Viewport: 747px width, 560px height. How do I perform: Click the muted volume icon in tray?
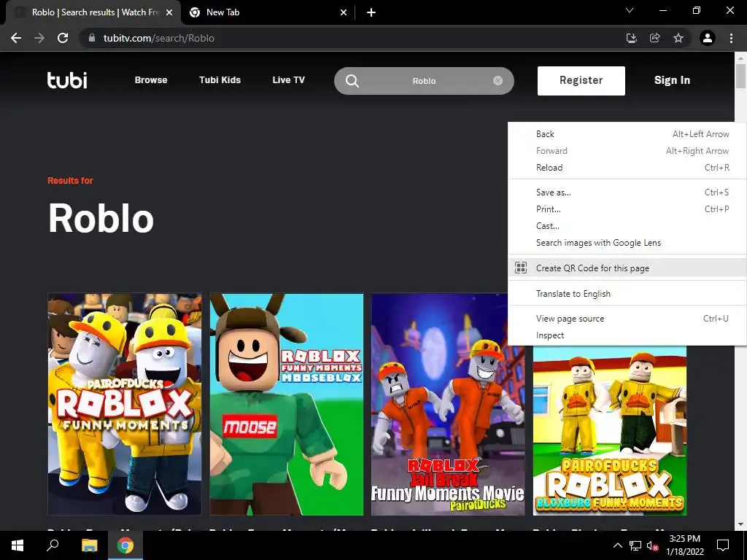pos(652,545)
